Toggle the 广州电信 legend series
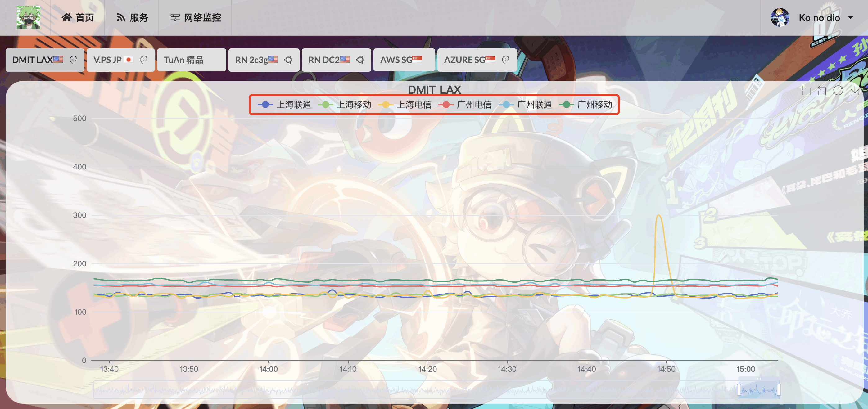This screenshot has height=409, width=868. pos(465,105)
